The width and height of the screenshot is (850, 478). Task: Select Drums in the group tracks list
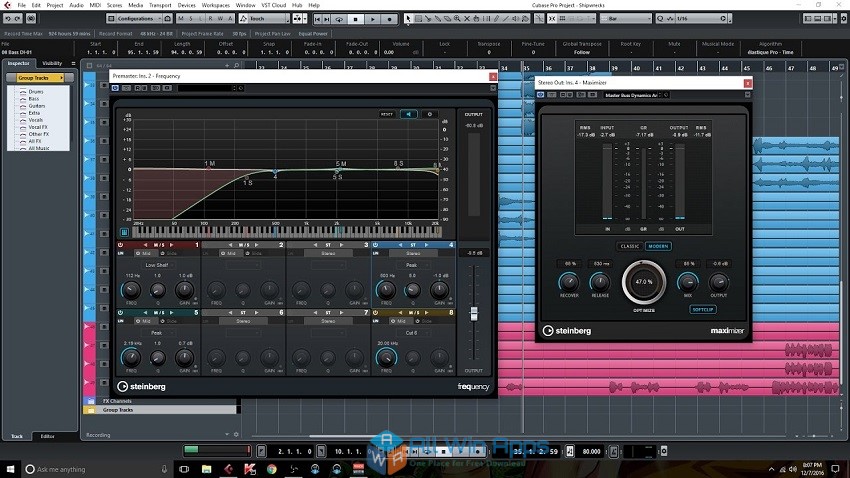tap(36, 92)
